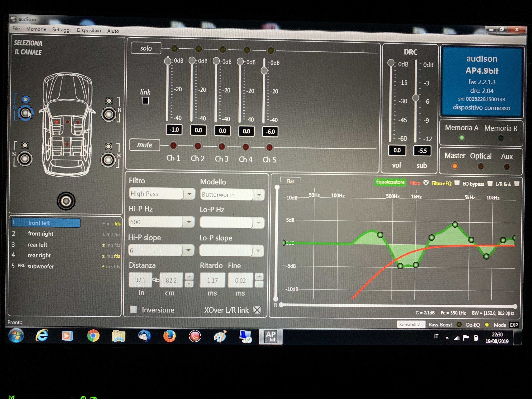
Task: Click the DRC vol slider handle
Action: pos(391,63)
